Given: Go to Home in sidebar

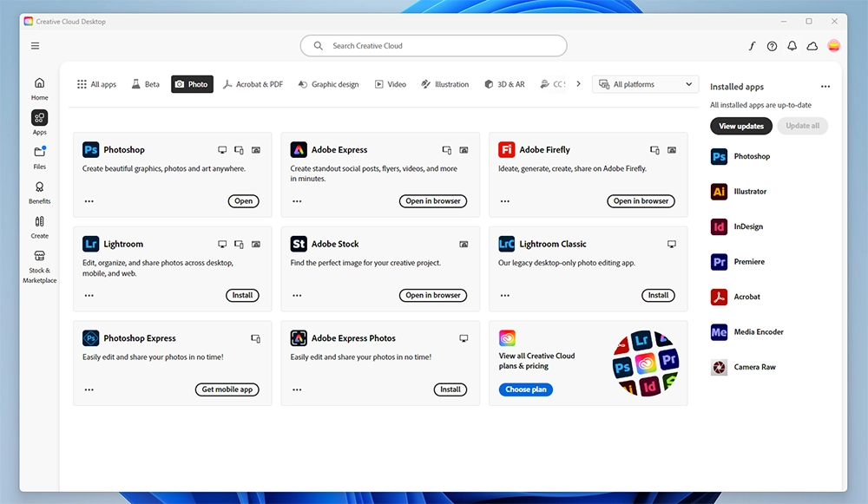Looking at the screenshot, I should [39, 88].
